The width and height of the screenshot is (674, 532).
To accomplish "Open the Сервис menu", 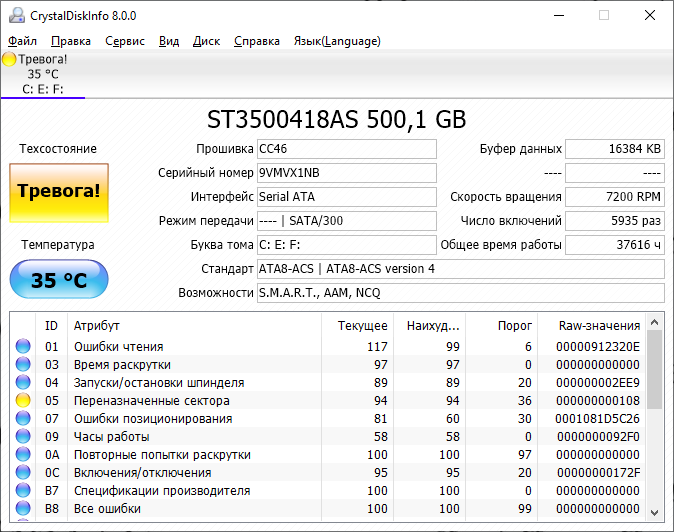I will (x=125, y=41).
